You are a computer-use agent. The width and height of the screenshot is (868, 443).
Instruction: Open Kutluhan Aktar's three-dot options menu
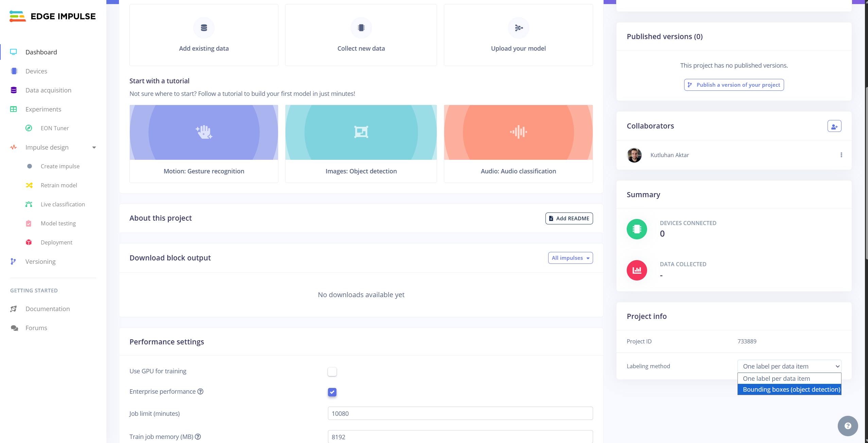(841, 155)
